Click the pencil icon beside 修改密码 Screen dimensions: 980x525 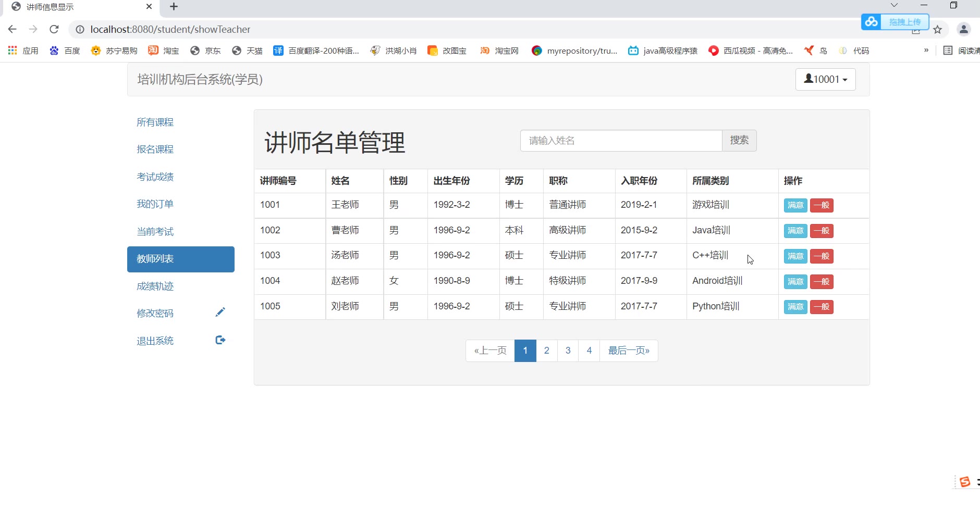220,312
